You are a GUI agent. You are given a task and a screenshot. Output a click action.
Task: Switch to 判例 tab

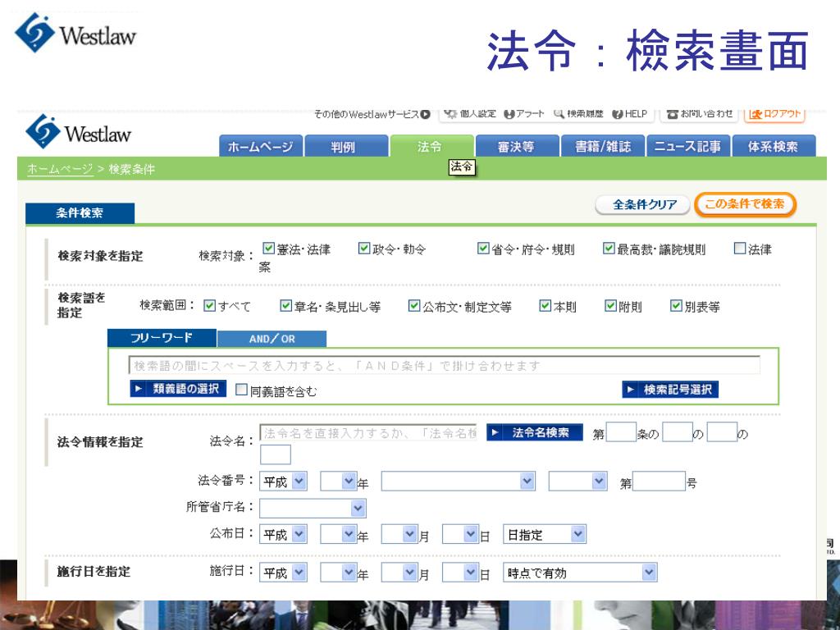tap(346, 146)
